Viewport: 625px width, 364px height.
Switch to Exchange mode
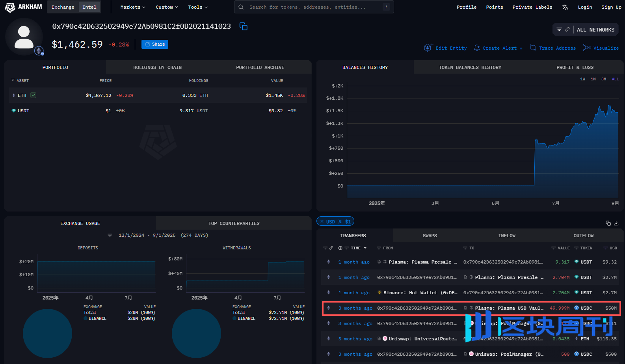tap(63, 7)
